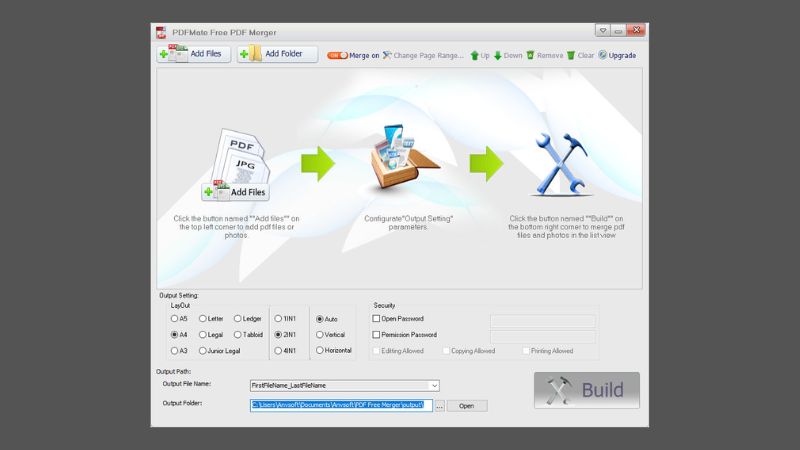Minimize the PDFMate window
This screenshot has height=450, width=800.
point(618,31)
